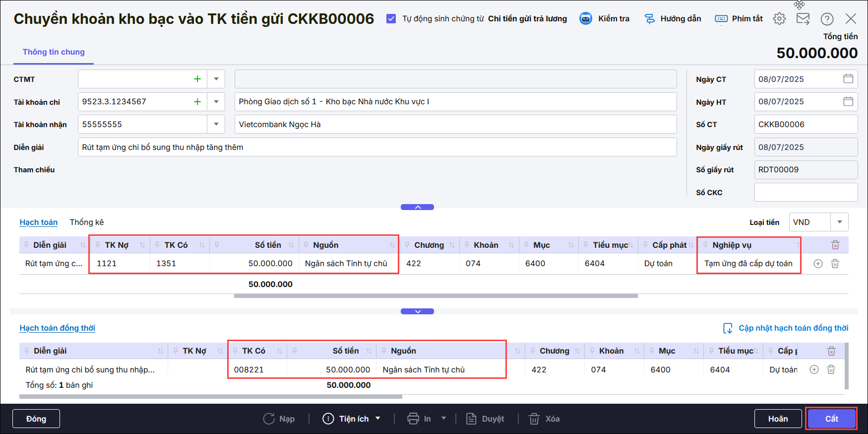Click the Diễn giải text field

[x=377, y=147]
